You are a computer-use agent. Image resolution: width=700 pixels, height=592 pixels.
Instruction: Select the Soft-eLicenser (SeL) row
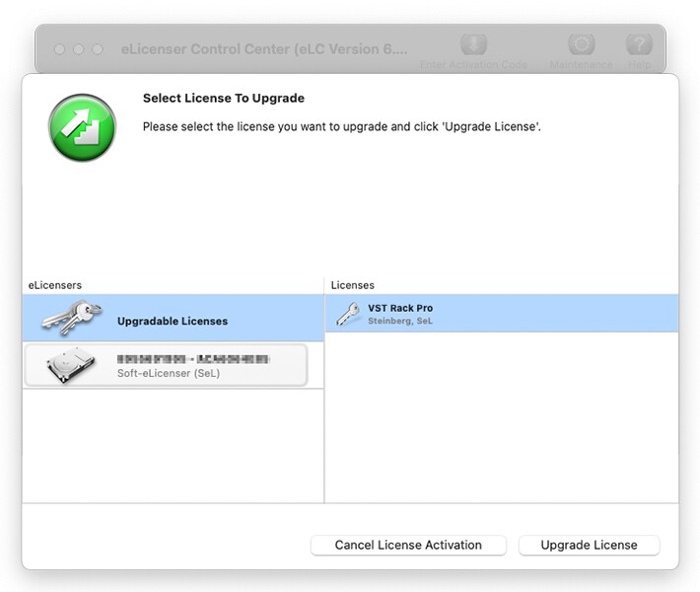pos(166,365)
